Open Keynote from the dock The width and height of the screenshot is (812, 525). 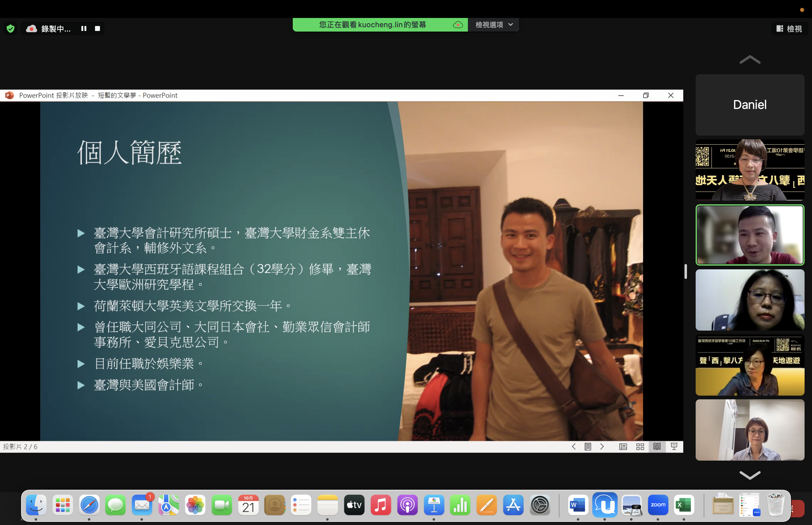click(x=434, y=505)
